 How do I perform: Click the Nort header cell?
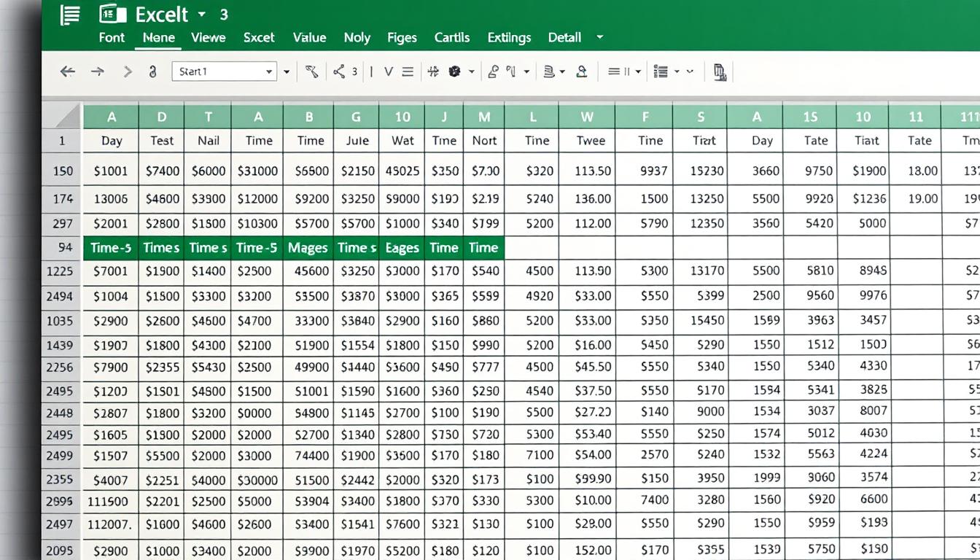484,141
